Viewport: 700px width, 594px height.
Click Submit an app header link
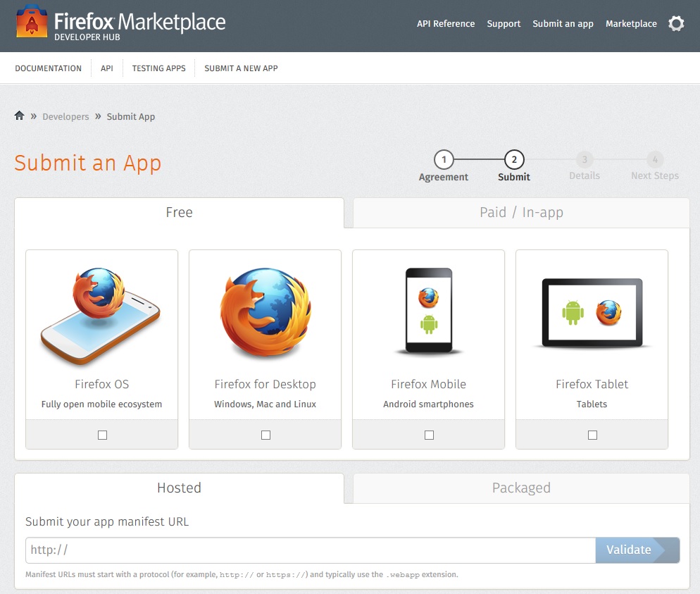(x=563, y=24)
